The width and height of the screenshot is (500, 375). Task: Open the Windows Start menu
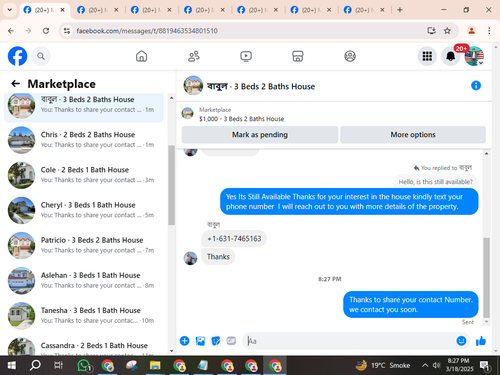[x=11, y=366]
